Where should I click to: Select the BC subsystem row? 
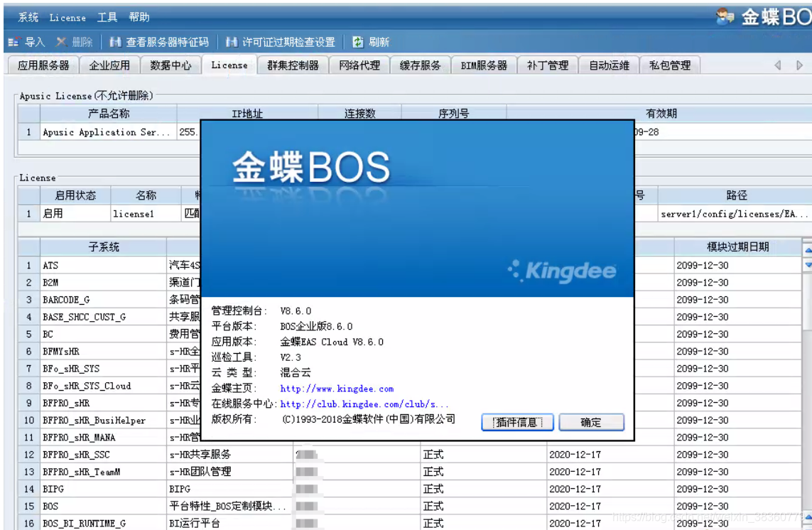103,334
